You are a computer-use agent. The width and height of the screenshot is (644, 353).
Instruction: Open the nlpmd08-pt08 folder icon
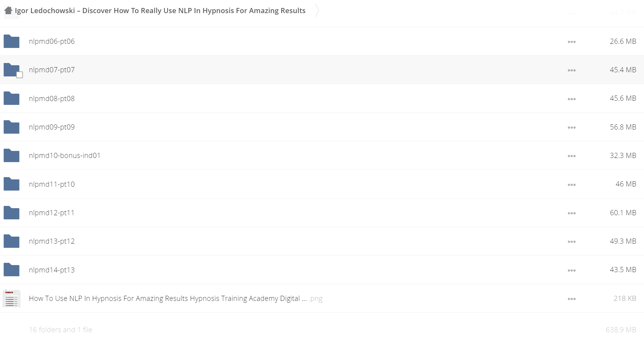pos(12,98)
